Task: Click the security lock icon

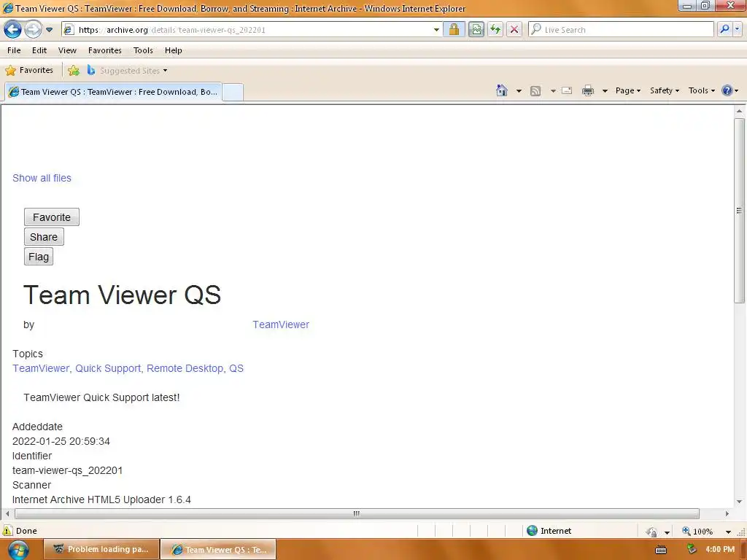Action: pos(454,29)
